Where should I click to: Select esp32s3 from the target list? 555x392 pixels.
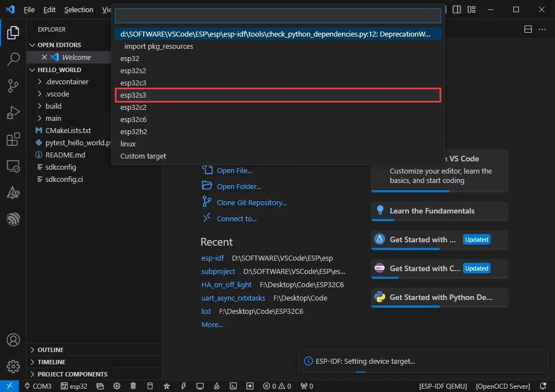277,95
